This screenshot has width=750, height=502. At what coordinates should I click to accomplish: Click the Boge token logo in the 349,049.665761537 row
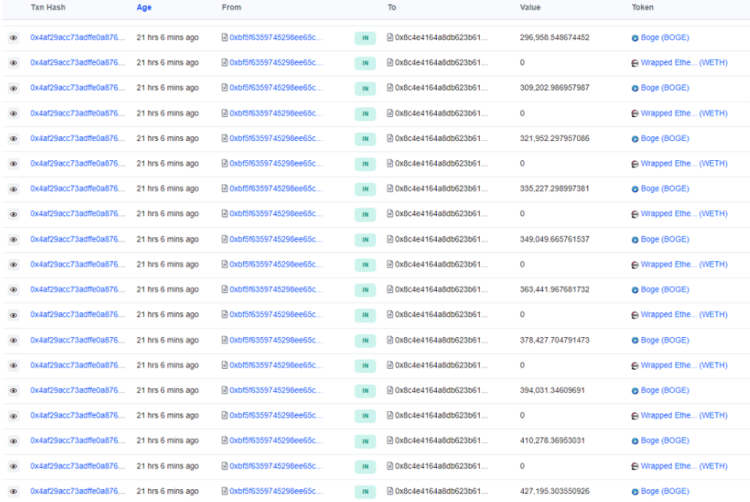635,240
